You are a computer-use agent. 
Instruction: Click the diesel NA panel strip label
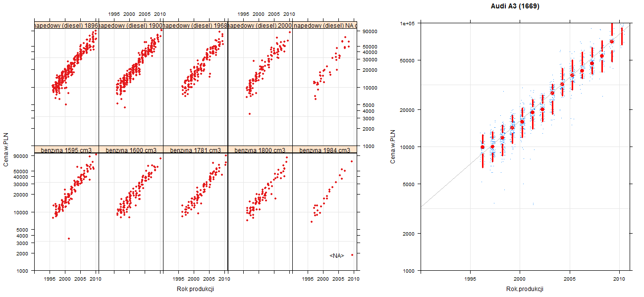click(x=324, y=25)
